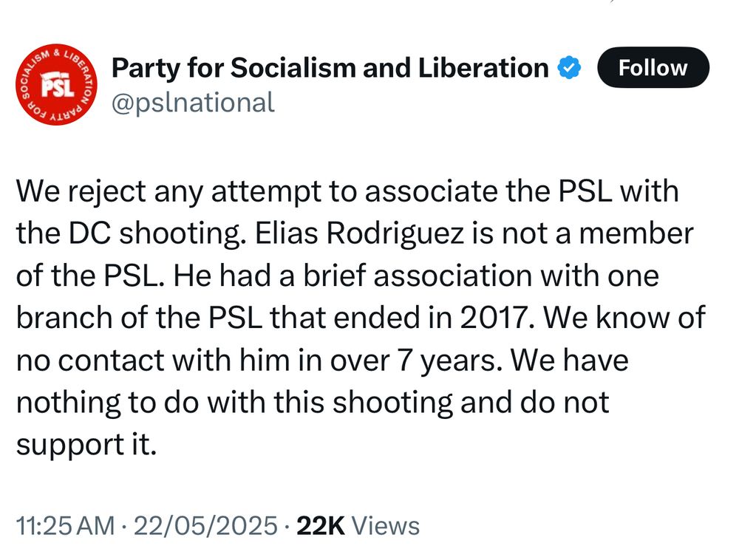The image size is (739, 560).
Task: Open the @pslnational handle
Action: (x=193, y=102)
